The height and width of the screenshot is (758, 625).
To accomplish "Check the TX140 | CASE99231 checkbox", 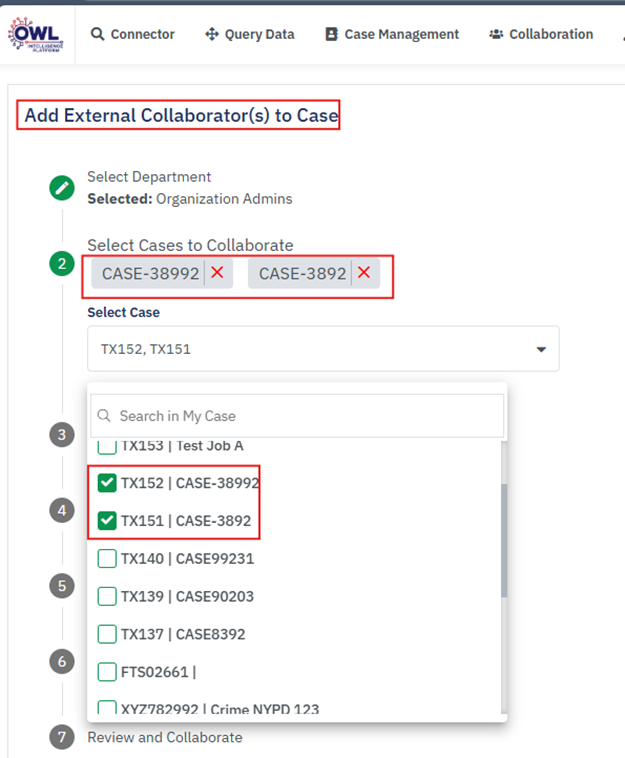I will click(x=107, y=559).
